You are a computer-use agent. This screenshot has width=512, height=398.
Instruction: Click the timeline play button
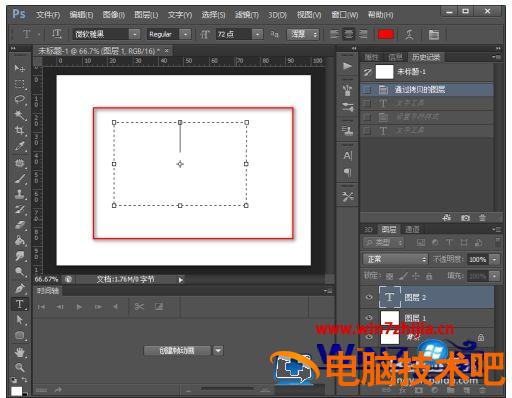[79, 307]
